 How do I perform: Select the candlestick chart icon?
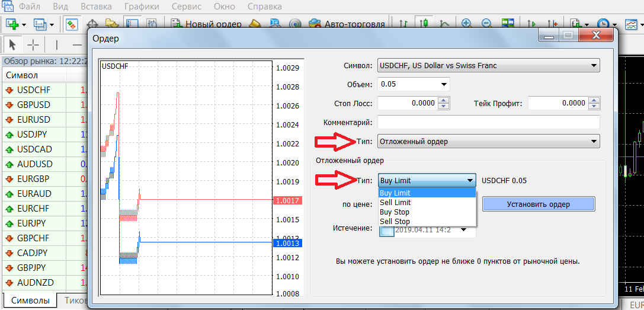[424, 24]
